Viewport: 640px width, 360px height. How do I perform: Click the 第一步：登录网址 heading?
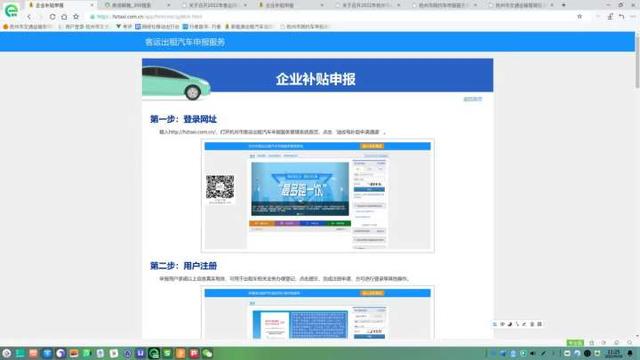(183, 119)
